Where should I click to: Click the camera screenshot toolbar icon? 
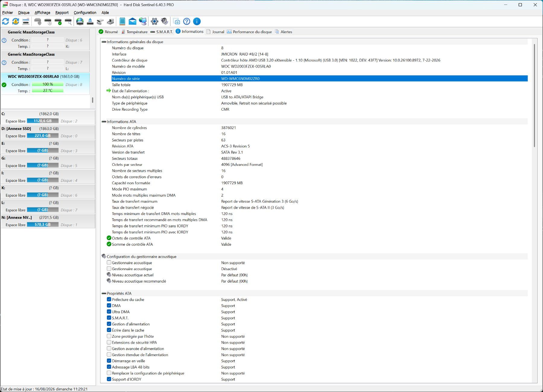coord(176,21)
